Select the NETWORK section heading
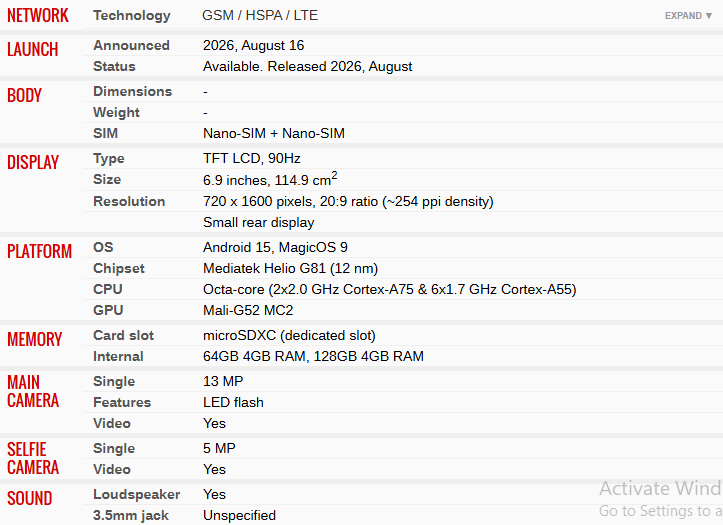This screenshot has height=525, width=723. 38,16
